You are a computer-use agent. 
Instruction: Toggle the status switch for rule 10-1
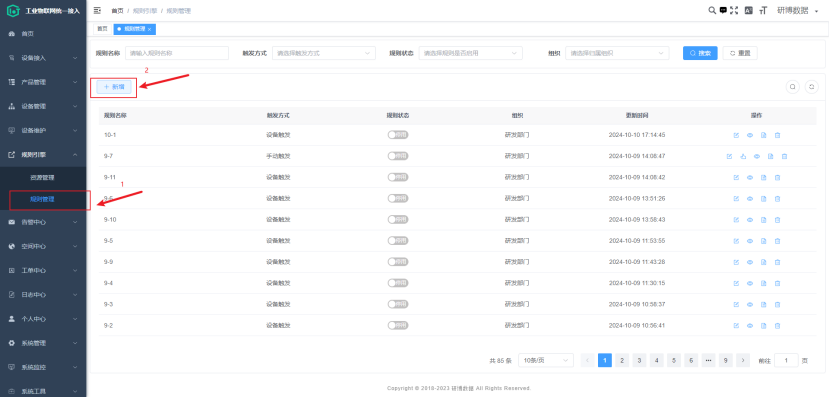click(398, 135)
